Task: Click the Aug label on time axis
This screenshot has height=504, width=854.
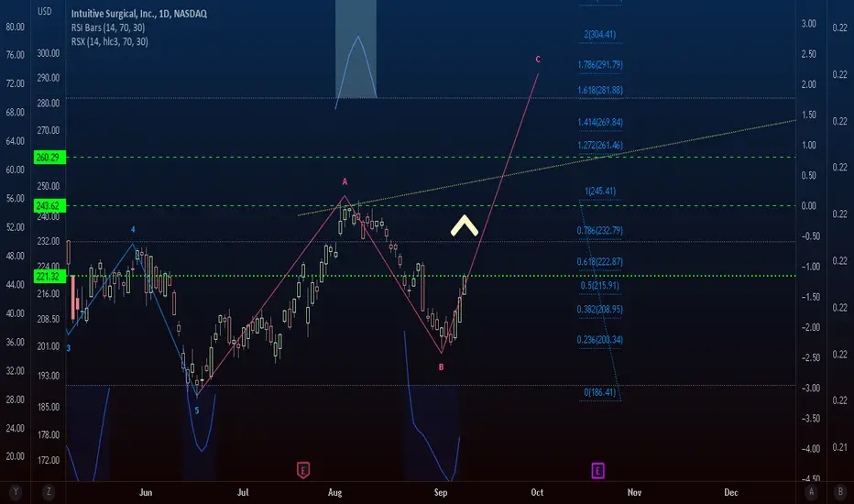Action: [x=335, y=493]
